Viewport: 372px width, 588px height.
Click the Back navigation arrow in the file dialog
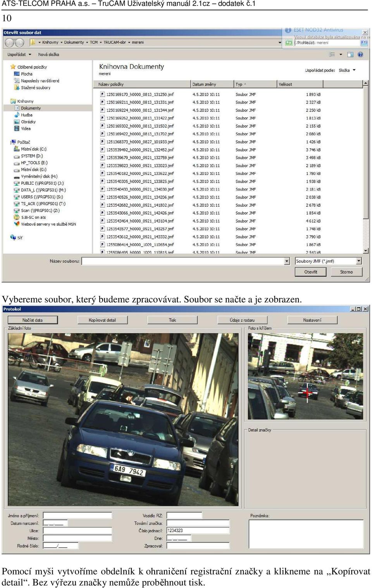[10, 43]
